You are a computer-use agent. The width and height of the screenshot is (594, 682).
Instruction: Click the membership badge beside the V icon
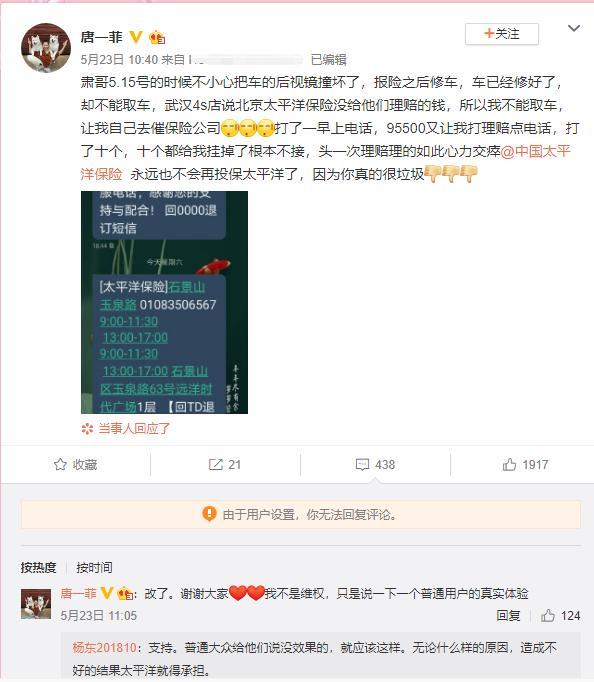157,38
